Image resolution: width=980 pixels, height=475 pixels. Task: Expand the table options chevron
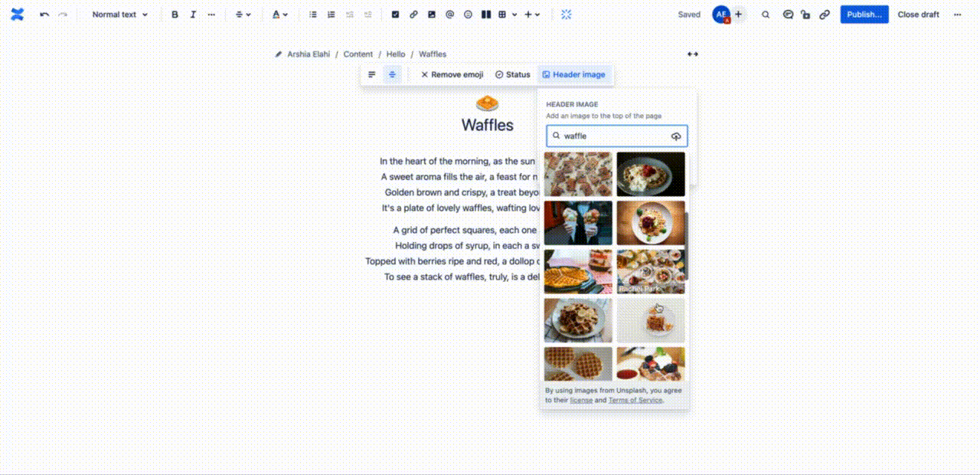click(514, 15)
